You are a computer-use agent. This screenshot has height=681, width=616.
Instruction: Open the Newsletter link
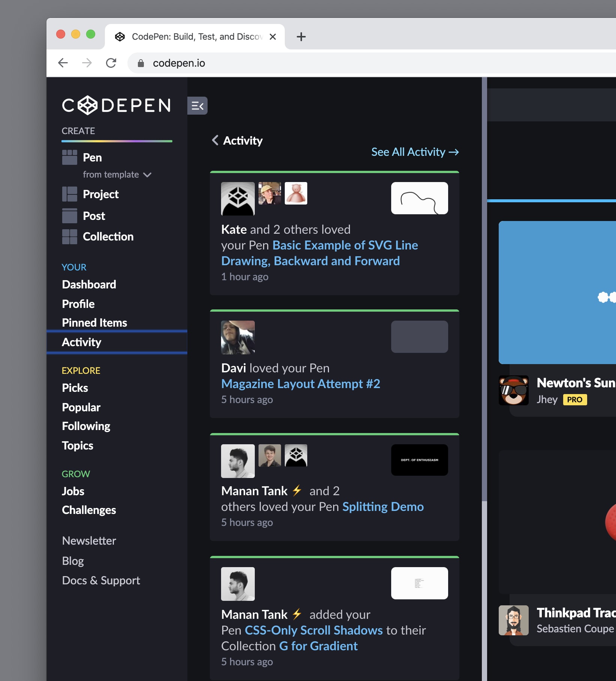pos(89,541)
